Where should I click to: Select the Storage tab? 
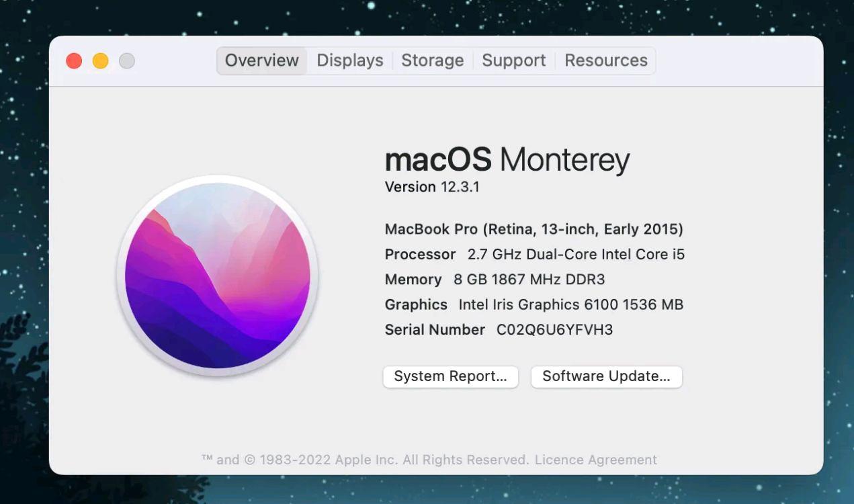pyautogui.click(x=432, y=60)
